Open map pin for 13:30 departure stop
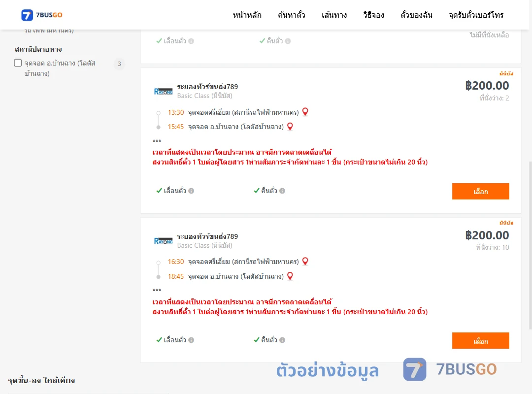This screenshot has width=532, height=394. (305, 112)
